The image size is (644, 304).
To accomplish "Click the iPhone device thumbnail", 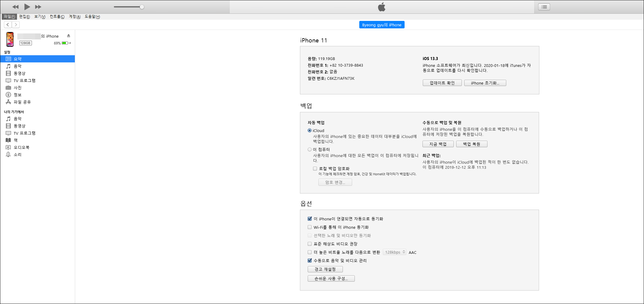I will (x=10, y=39).
